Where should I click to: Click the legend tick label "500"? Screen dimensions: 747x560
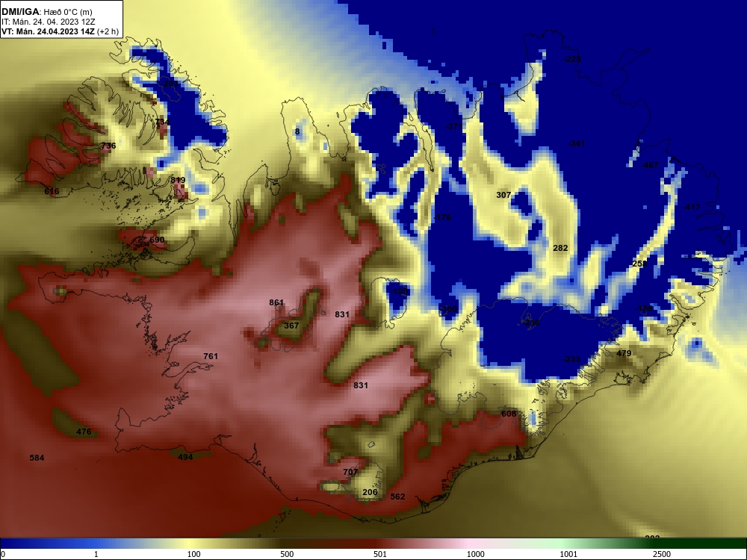(x=287, y=554)
